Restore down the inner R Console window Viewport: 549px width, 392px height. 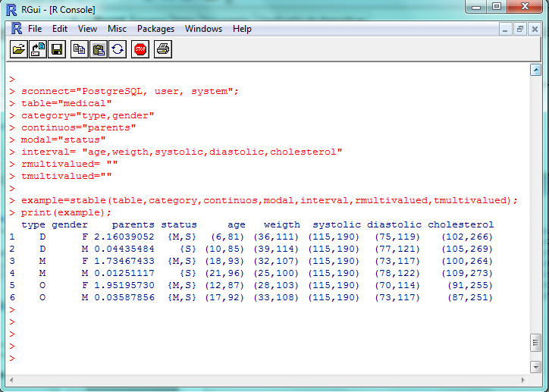pyautogui.click(x=520, y=29)
